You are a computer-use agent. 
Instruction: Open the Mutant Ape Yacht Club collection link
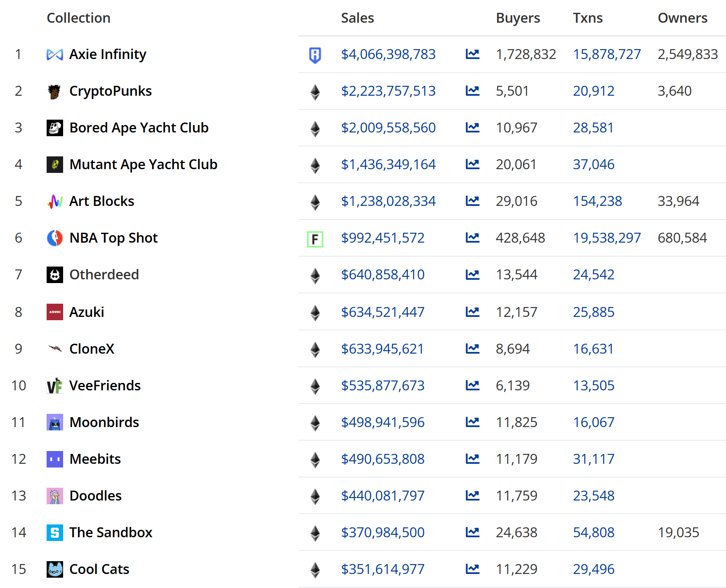[x=143, y=164]
